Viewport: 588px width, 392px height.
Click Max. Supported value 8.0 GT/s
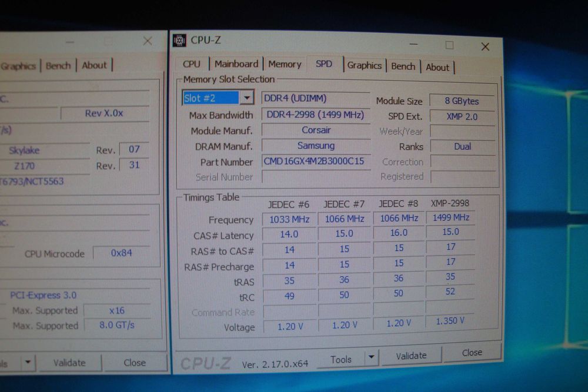pyautogui.click(x=116, y=325)
